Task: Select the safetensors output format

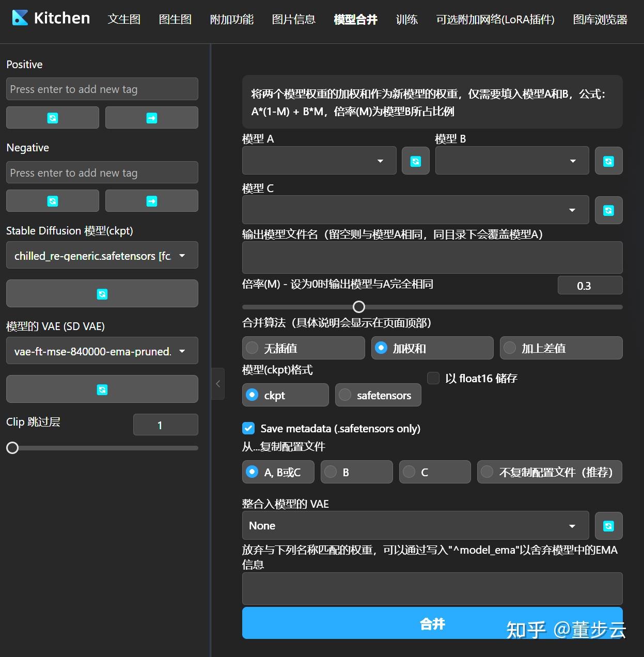Action: [378, 395]
